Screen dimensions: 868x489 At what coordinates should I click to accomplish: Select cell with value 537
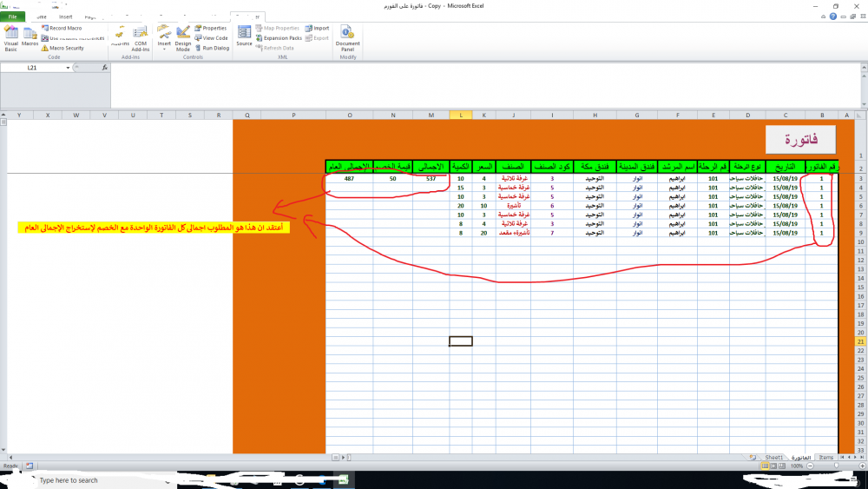click(431, 179)
